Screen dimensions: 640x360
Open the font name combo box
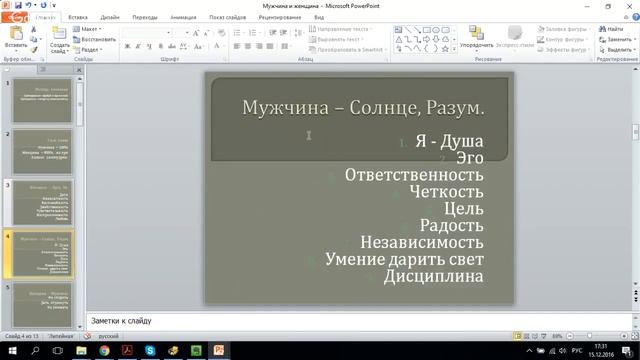146,33
